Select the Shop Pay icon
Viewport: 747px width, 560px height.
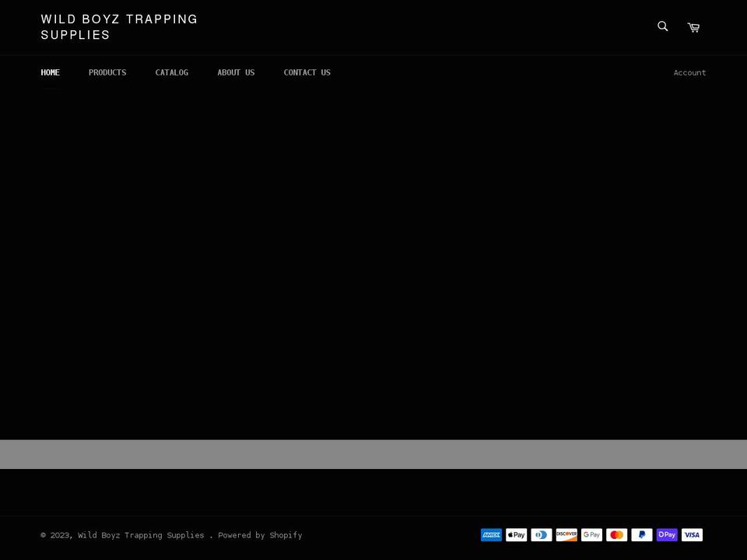[x=667, y=535]
